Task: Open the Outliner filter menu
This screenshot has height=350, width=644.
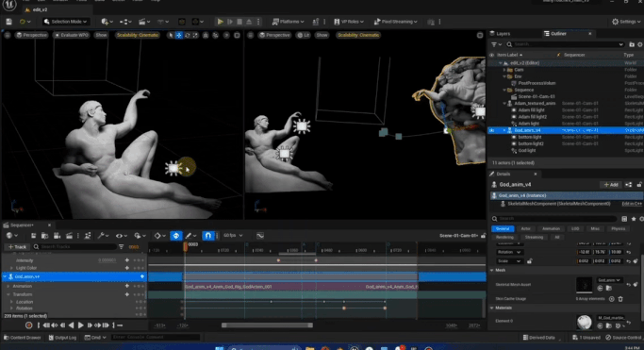Action: (496, 44)
